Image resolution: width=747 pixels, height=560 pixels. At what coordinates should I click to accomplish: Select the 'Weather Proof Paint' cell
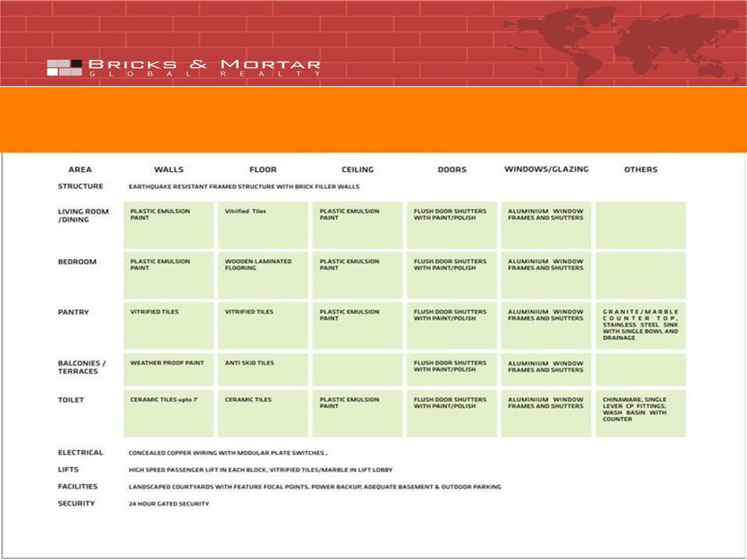[169, 369]
